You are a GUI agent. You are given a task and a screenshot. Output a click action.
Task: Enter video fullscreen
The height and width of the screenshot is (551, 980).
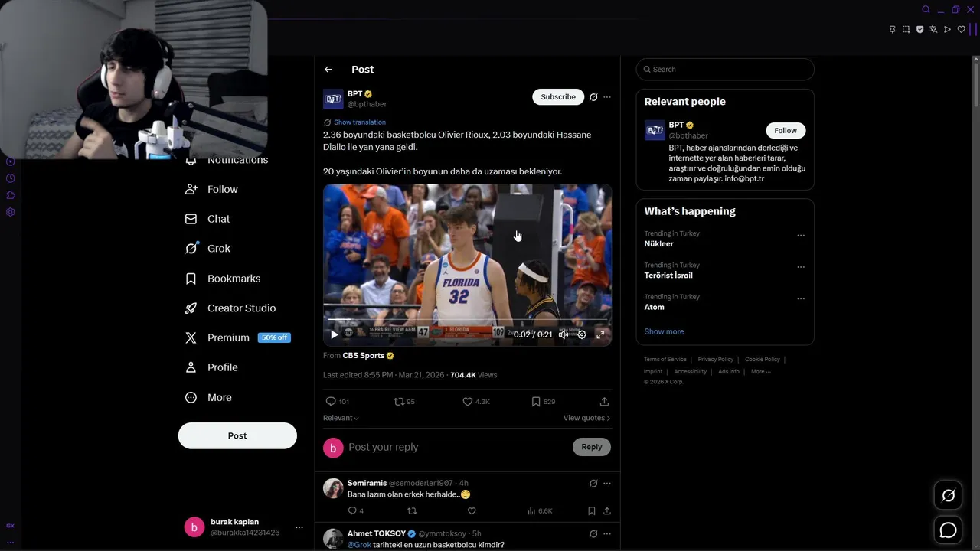click(x=600, y=334)
